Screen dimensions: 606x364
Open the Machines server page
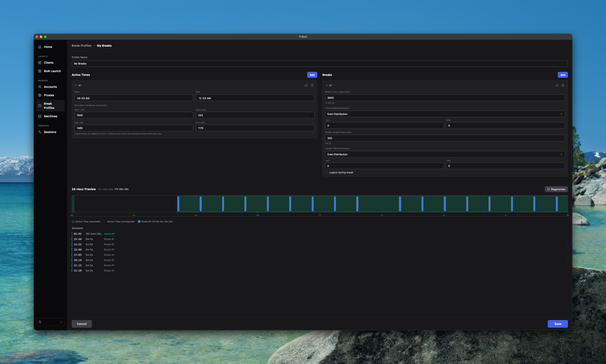click(50, 116)
